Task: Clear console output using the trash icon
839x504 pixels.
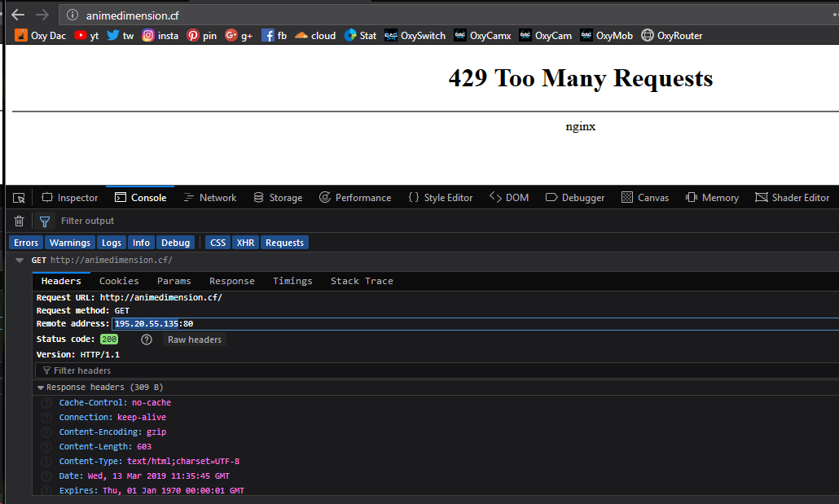Action: pos(18,221)
